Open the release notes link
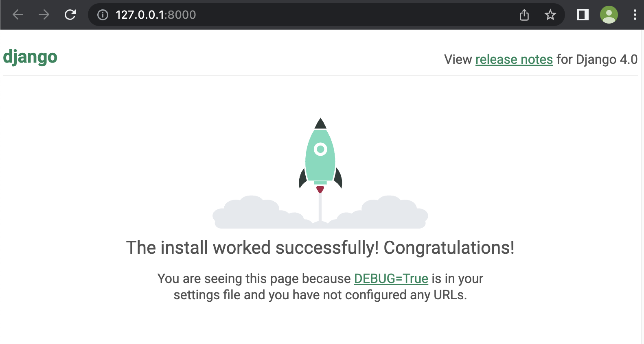The width and height of the screenshot is (644, 344). [x=514, y=59]
